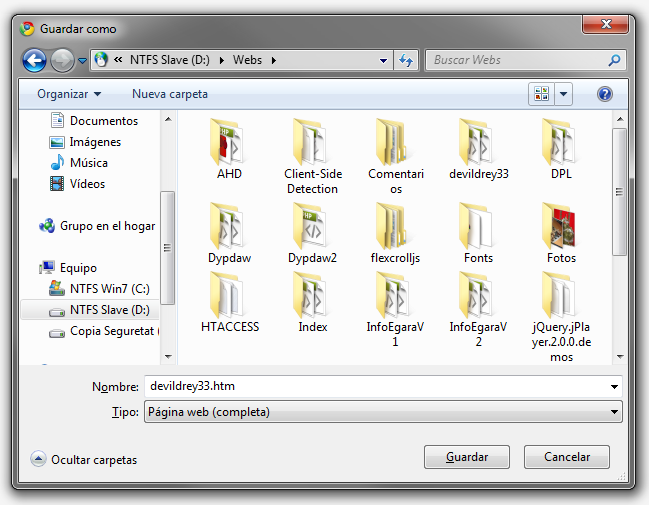Click the back navigation arrow button
Viewport: 649px width, 505px height.
point(35,60)
